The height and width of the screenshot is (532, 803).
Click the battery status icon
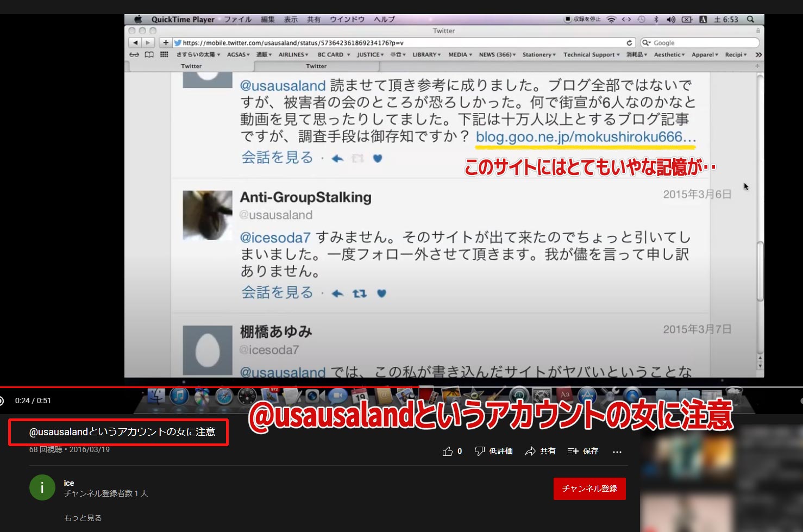687,19
